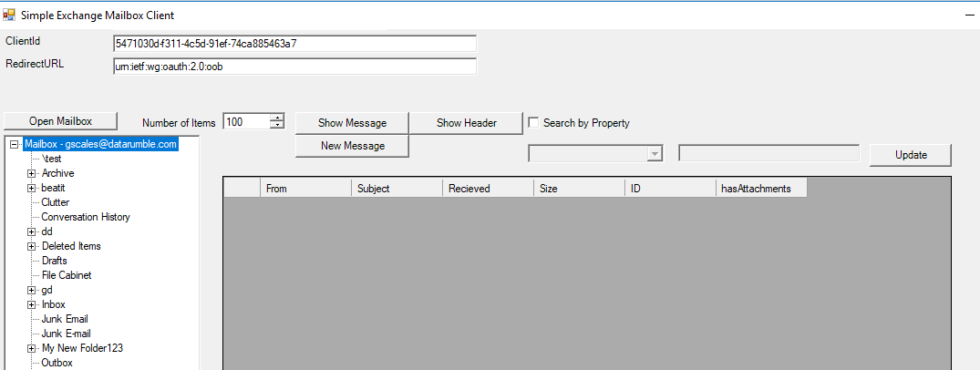Select the File Cabinet folder
The height and width of the screenshot is (370, 980).
(x=67, y=275)
